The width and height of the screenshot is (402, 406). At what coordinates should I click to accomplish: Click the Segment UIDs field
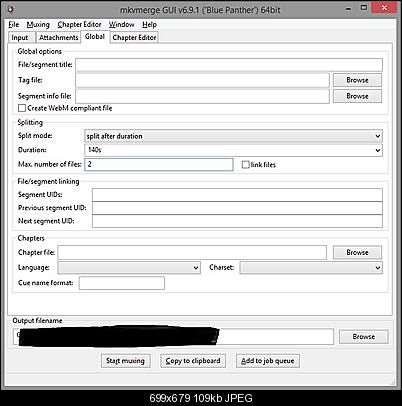click(237, 195)
